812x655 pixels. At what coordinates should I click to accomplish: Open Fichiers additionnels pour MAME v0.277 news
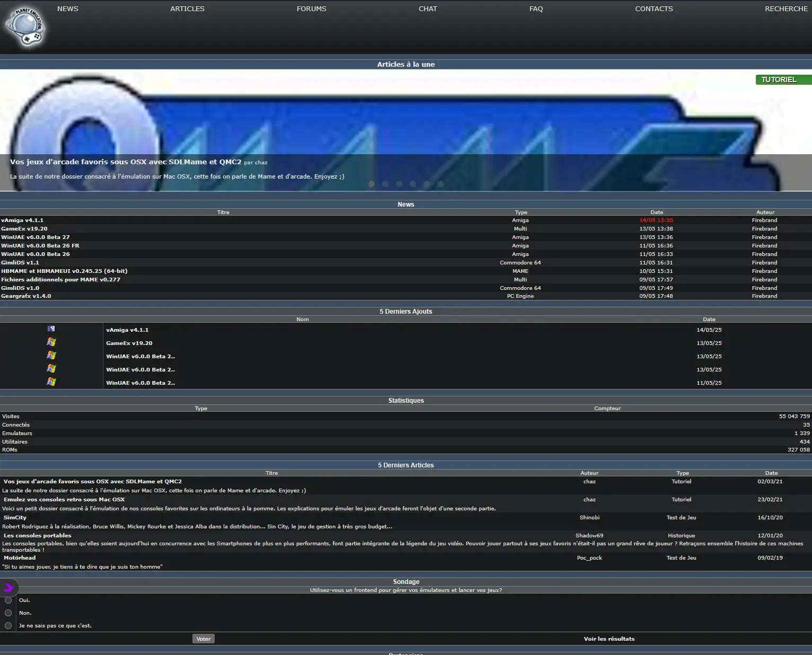(x=61, y=279)
